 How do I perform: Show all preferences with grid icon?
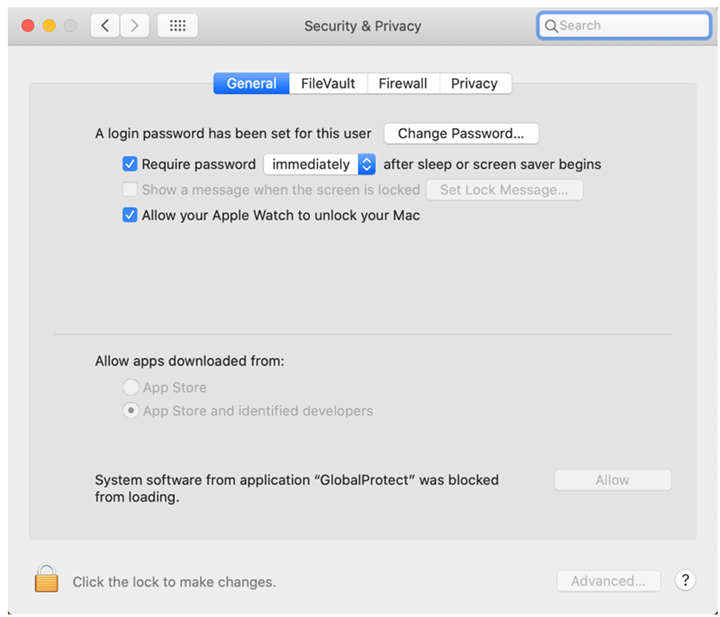[x=178, y=25]
